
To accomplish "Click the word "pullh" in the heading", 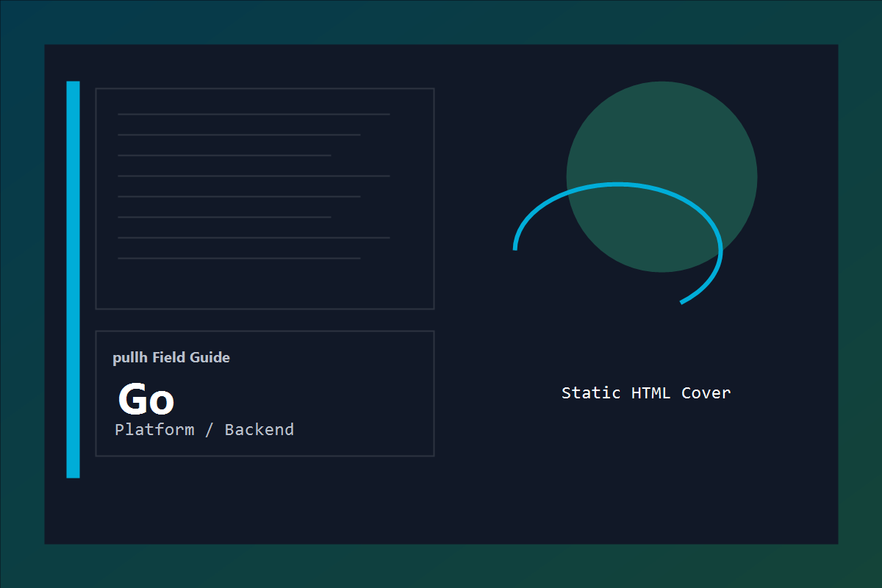I will tap(129, 358).
